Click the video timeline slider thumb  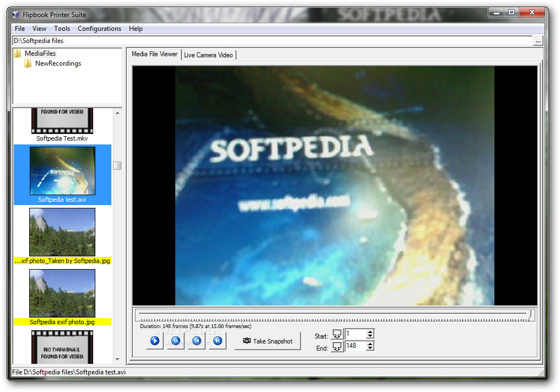530,315
